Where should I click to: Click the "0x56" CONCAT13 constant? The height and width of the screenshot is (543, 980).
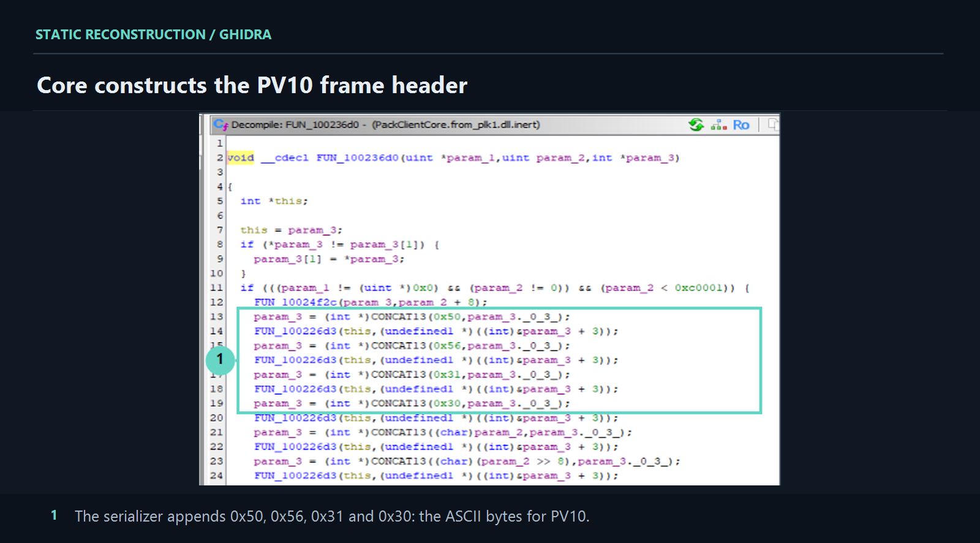[x=447, y=346]
